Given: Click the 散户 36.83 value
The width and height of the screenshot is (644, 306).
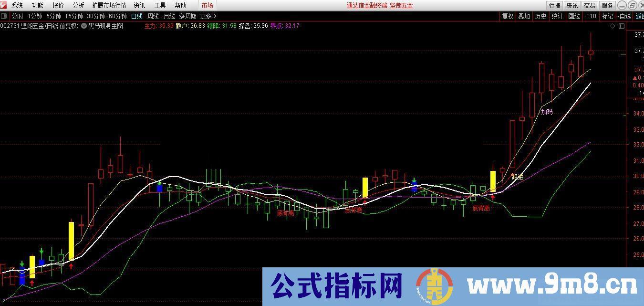Looking at the screenshot, I should [x=190, y=26].
